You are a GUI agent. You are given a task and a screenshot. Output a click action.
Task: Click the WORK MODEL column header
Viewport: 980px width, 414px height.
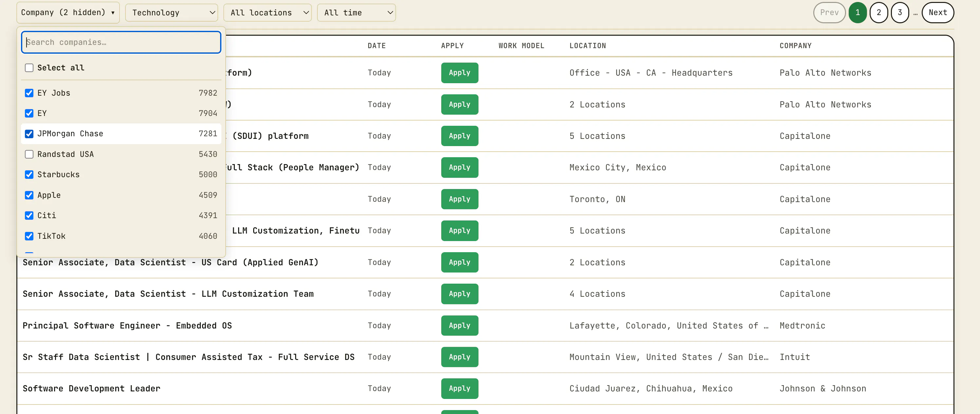tap(521, 46)
